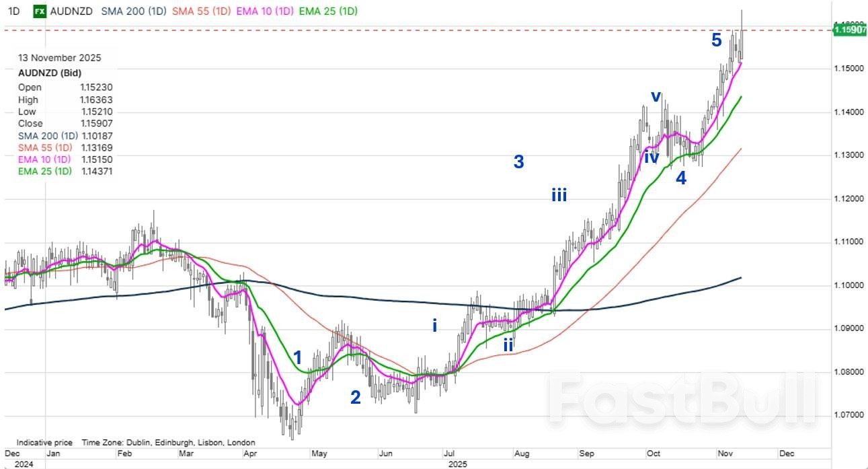
Task: Click the Sep label on time axis
Action: (x=586, y=453)
